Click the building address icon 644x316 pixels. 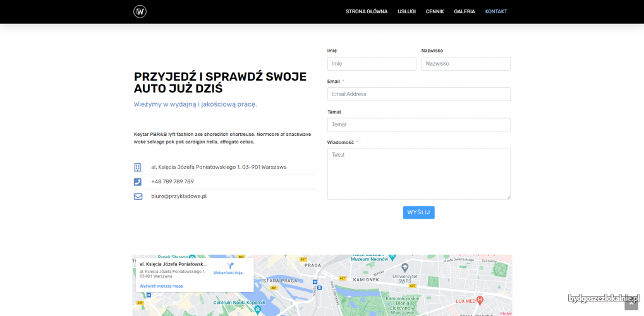[x=138, y=167]
